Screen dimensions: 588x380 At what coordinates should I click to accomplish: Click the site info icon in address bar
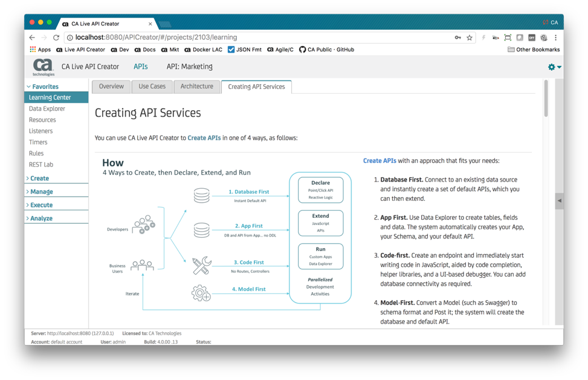(x=69, y=38)
